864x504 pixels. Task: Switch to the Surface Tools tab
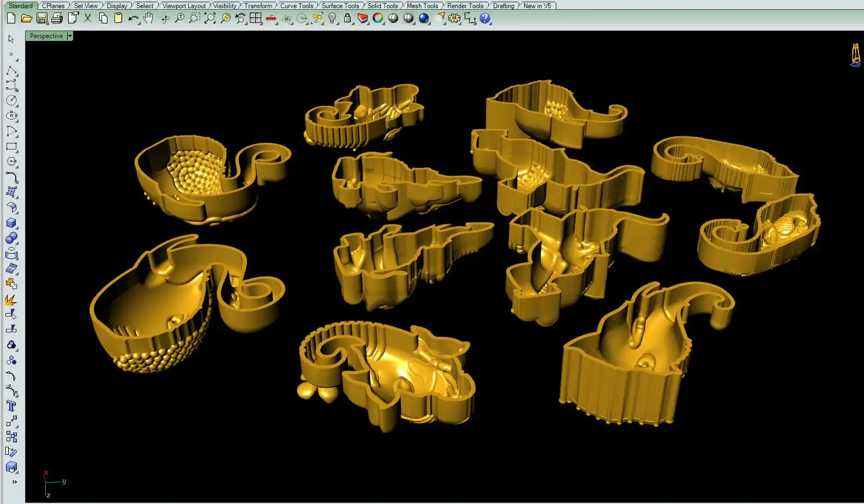click(340, 5)
